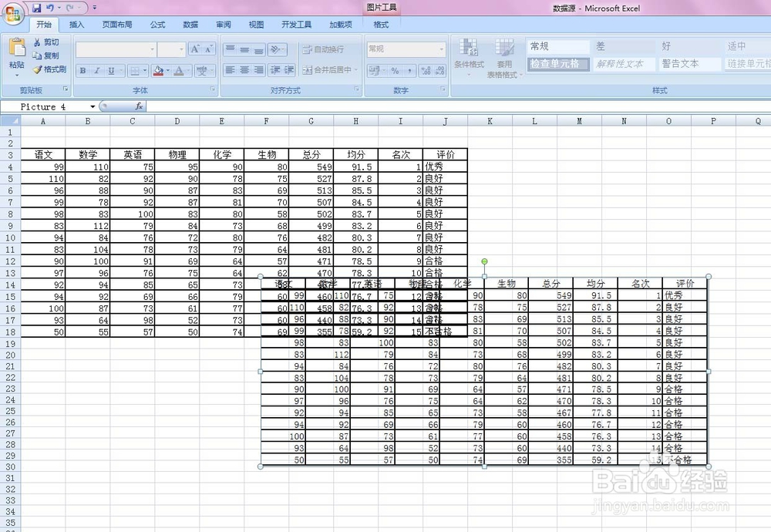The width and height of the screenshot is (771, 532).
Task: Apply the 警告文本 cell style
Action: tap(681, 64)
